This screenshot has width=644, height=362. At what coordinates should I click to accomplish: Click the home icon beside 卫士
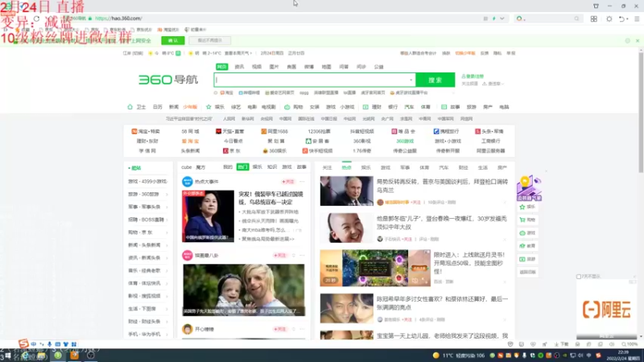[130, 107]
